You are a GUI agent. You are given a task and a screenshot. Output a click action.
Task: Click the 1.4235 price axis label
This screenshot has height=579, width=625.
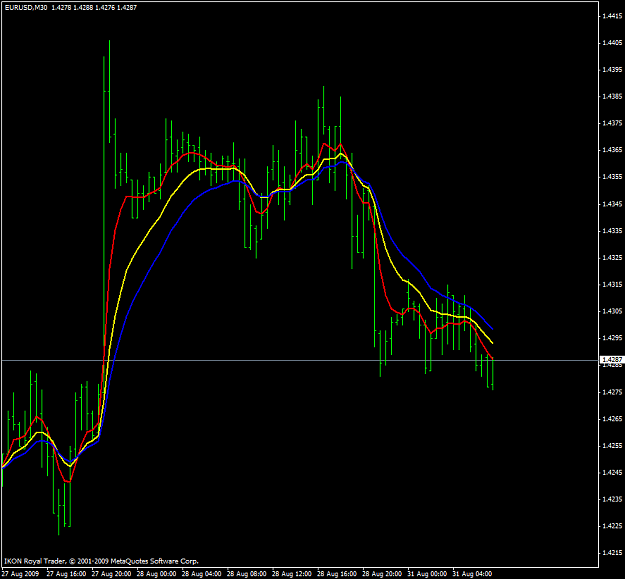[612, 499]
